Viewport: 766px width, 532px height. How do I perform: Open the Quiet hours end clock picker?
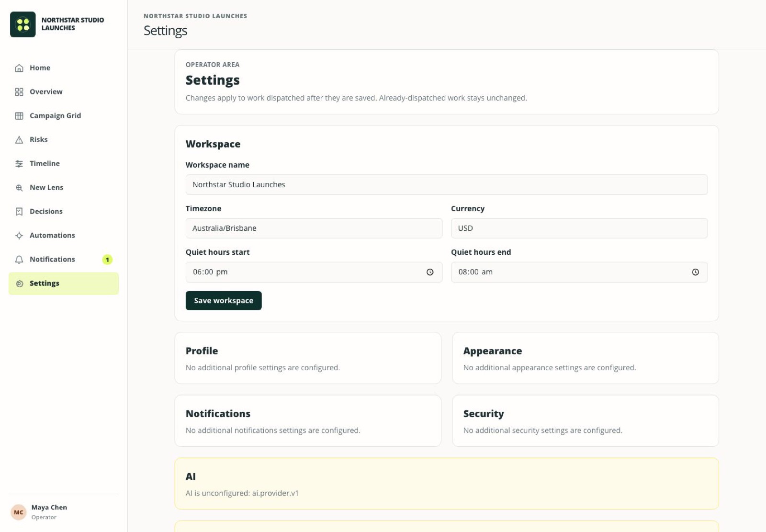[x=695, y=272]
